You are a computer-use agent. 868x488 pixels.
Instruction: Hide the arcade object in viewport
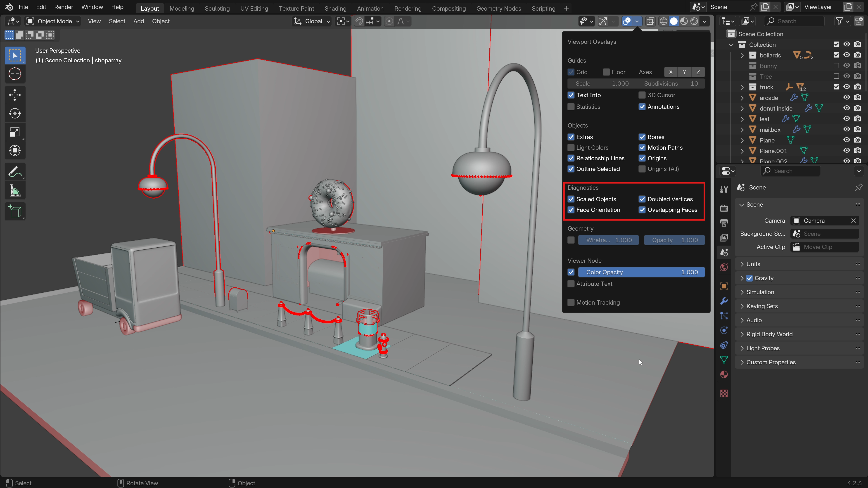pyautogui.click(x=847, y=97)
